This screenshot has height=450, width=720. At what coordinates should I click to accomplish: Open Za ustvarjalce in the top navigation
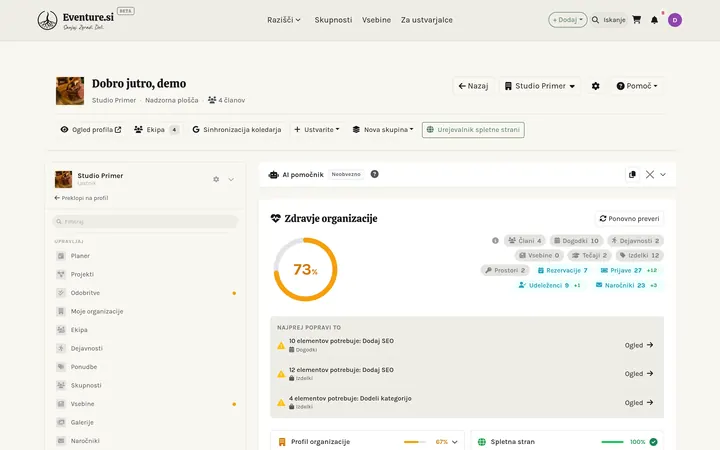click(427, 20)
